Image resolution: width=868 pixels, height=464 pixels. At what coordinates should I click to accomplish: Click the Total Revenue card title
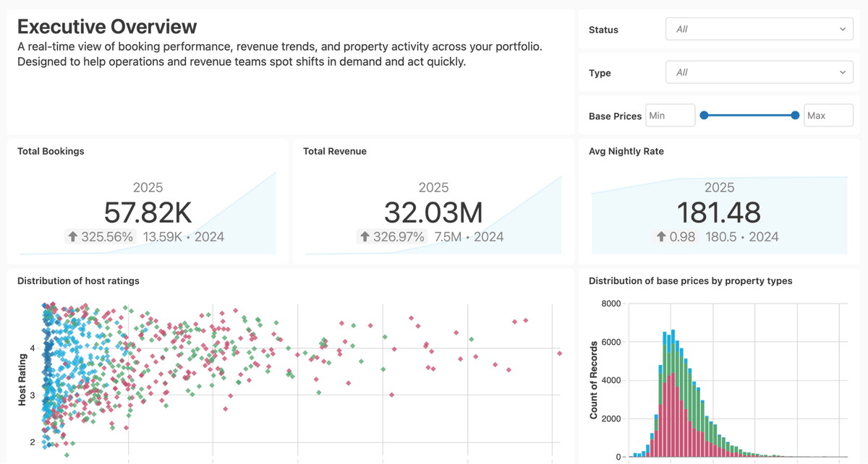pos(335,151)
